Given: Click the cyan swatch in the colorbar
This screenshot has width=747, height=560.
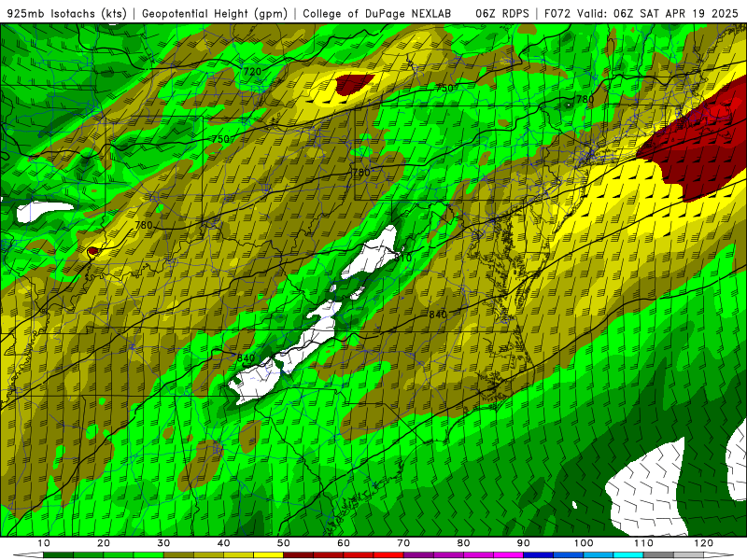Looking at the screenshot, I should (x=628, y=555).
